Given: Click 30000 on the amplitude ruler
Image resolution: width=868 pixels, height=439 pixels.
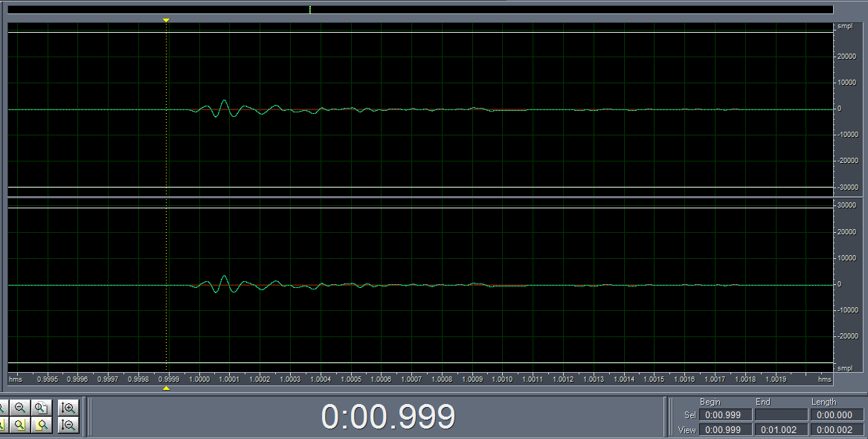Looking at the screenshot, I should pos(847,205).
